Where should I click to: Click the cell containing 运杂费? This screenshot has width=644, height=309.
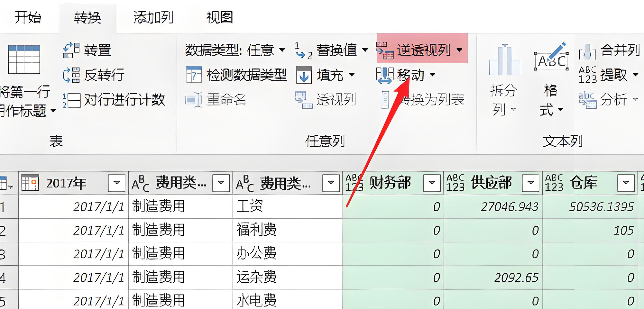click(x=288, y=278)
